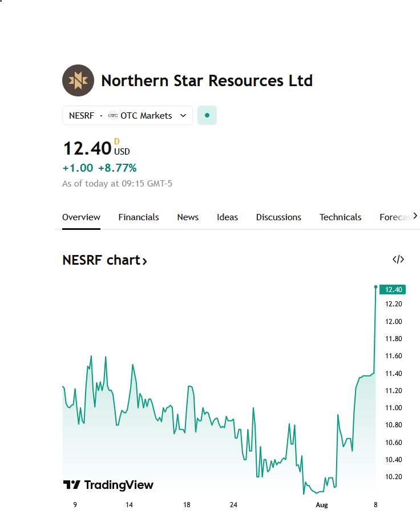Click the delayed data 'D' indicator
Image resolution: width=420 pixels, height=514 pixels.
point(117,141)
